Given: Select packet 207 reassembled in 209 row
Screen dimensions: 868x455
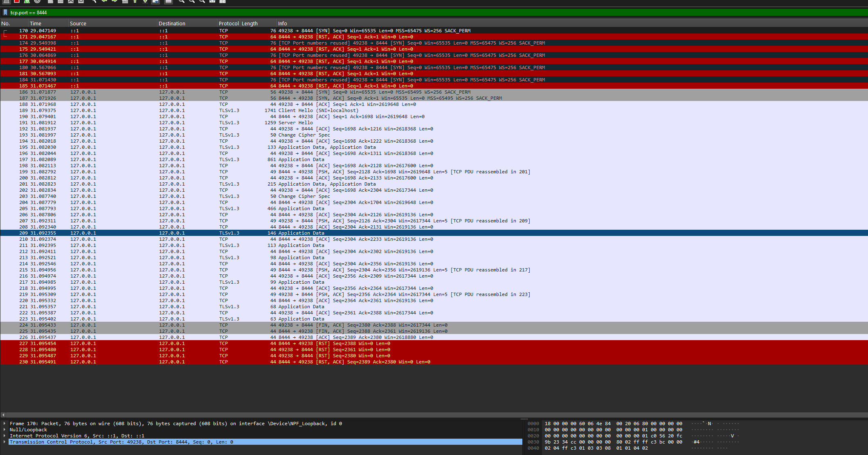Looking at the screenshot, I should click(434, 221).
